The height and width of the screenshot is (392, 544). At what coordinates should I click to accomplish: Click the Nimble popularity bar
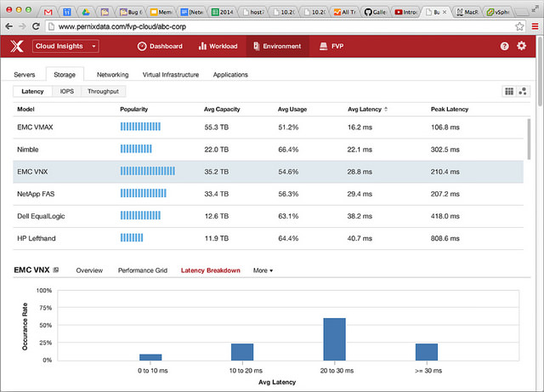pos(136,149)
